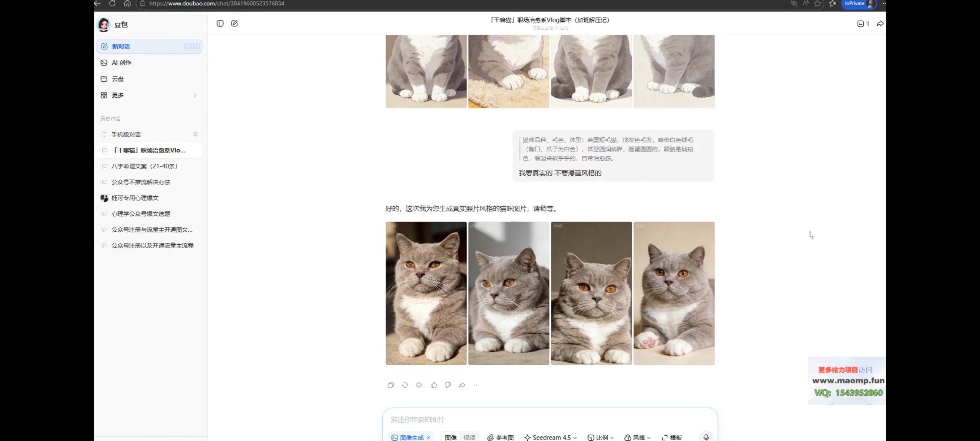980x441 pixels.
Task: Open the share arrow icon at top right
Action: 880,24
